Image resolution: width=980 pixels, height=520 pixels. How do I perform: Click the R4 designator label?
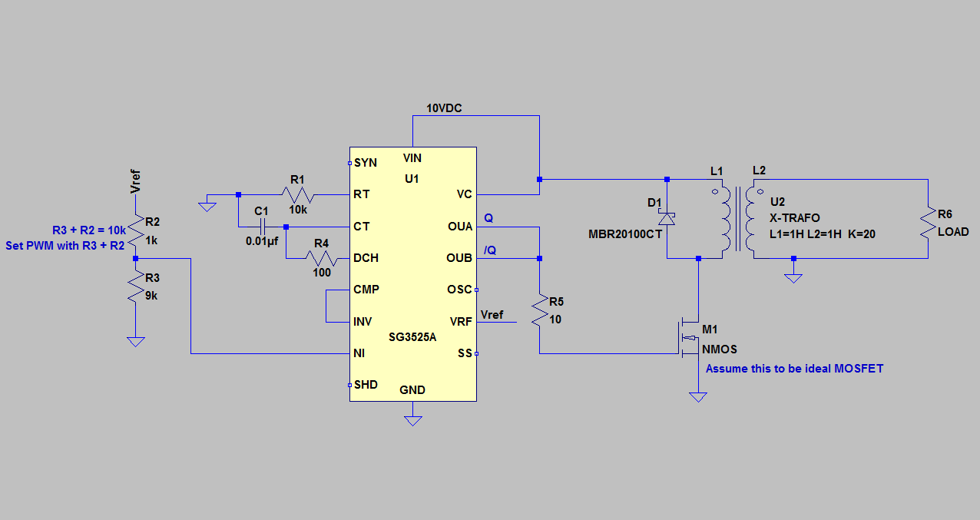coord(321,243)
